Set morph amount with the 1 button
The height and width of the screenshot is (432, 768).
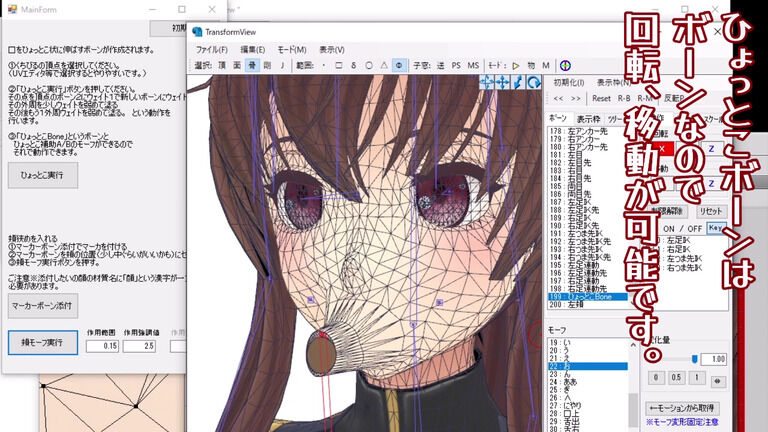coord(696,378)
